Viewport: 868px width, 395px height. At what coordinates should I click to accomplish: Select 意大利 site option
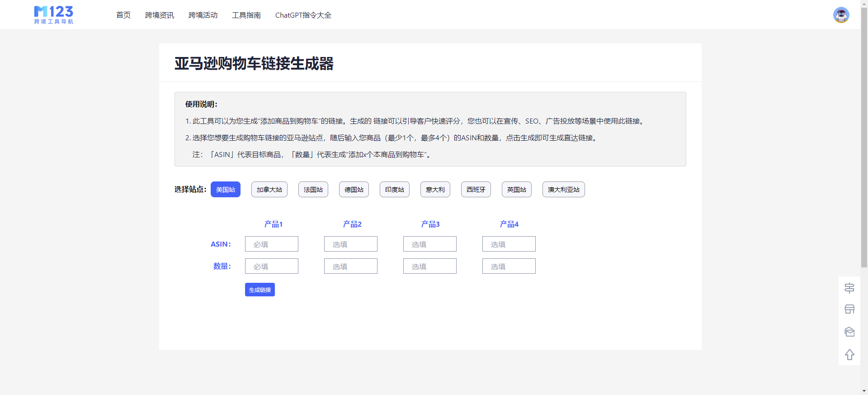pos(435,190)
